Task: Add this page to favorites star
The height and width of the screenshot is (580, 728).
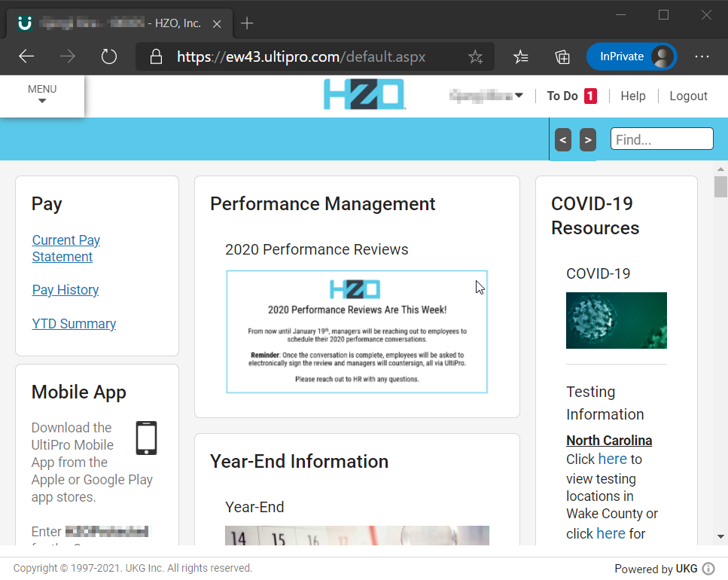Action: click(475, 56)
